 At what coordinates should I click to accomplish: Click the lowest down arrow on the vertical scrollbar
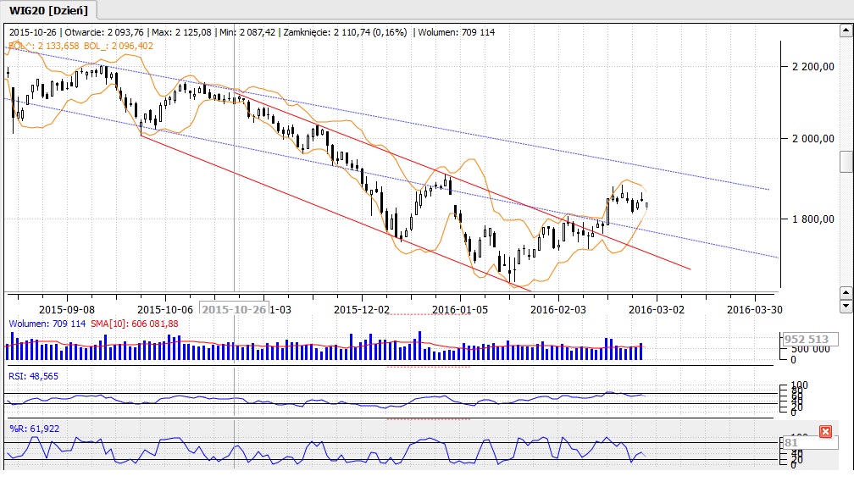coord(846,305)
